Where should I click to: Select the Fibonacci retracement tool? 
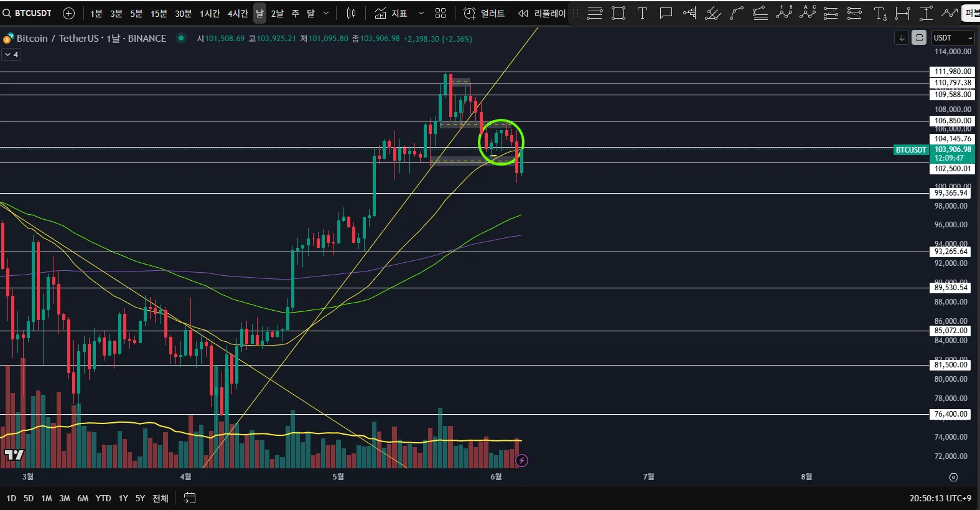pos(831,13)
